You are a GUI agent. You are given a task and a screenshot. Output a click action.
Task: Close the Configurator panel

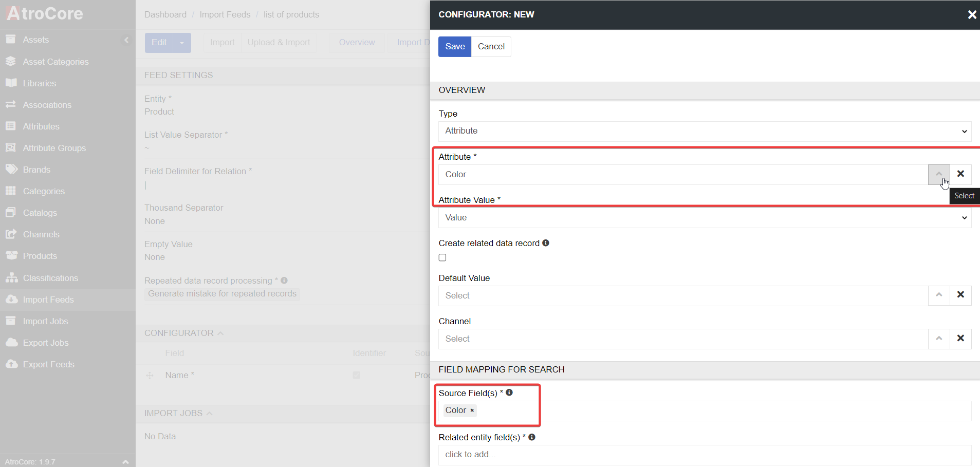pos(971,15)
